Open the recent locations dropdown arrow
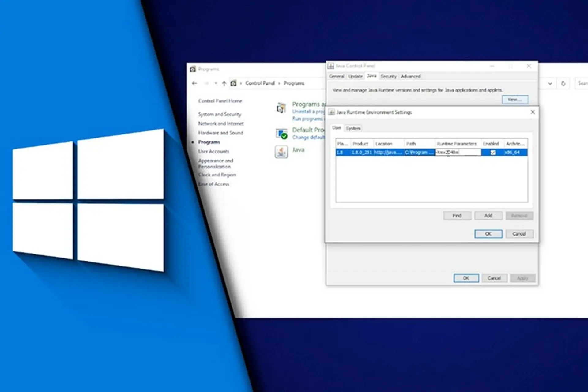This screenshot has height=392, width=588. 216,83
